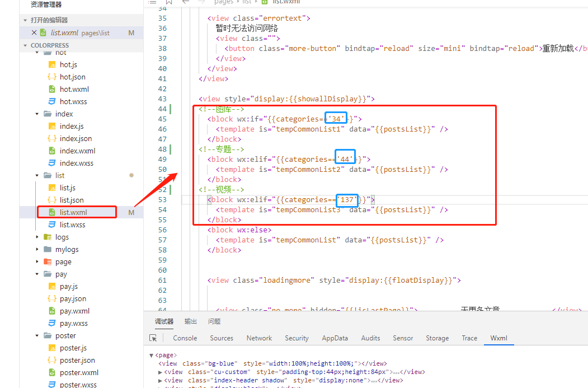Select the list.wxml pages\list open editor entry
Screen dimensions: 588x388
tap(81, 32)
